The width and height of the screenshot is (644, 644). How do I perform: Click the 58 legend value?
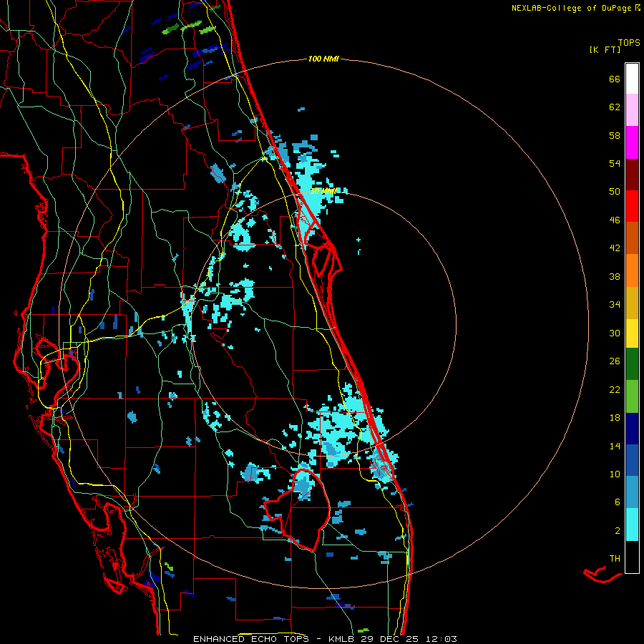615,135
